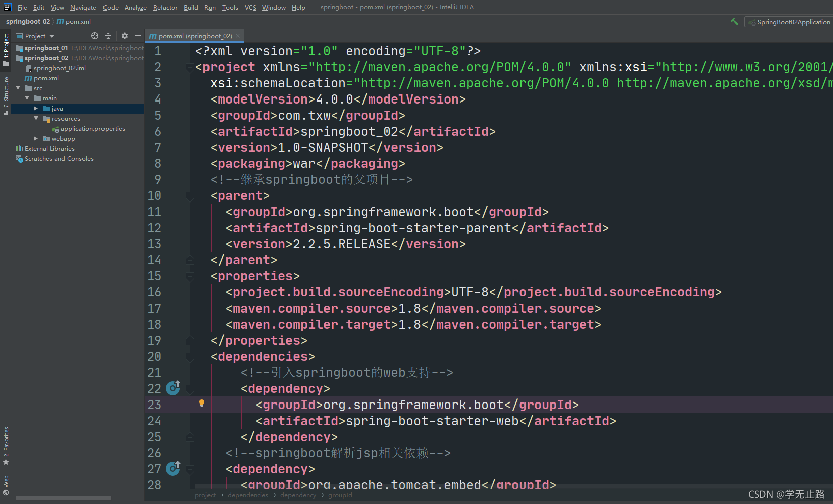Screen dimensions: 833x504
Task: Toggle the Web tool window button
Action: point(6,485)
